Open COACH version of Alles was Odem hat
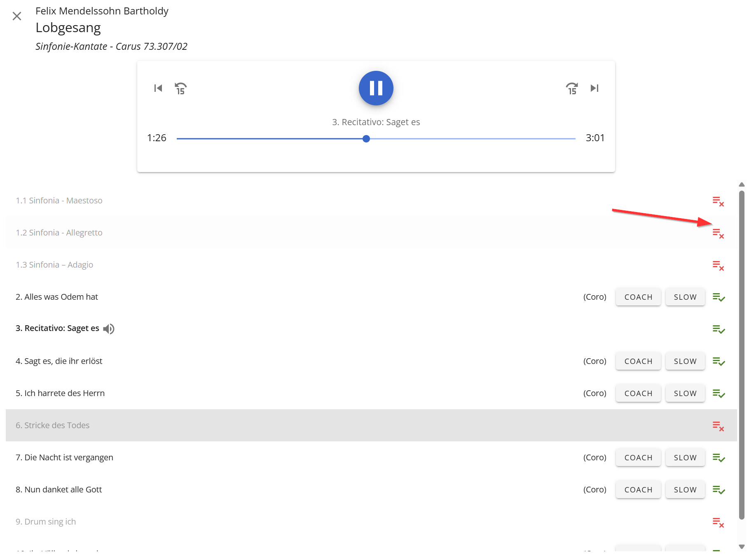 point(638,297)
